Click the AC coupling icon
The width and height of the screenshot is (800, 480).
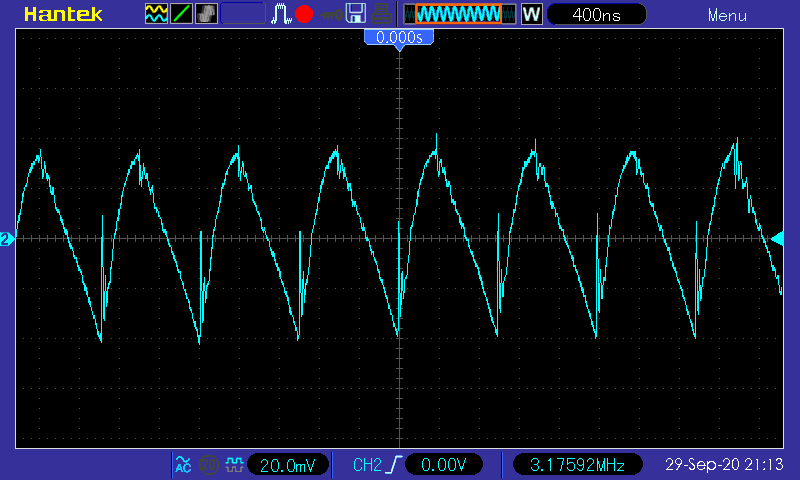tap(183, 465)
